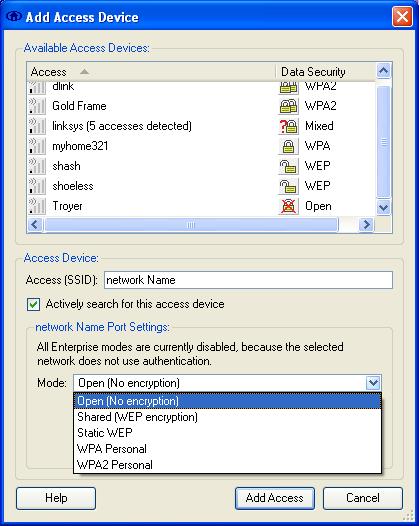Click the horizontal scroll right arrow
419x526 pixels.
[366, 224]
